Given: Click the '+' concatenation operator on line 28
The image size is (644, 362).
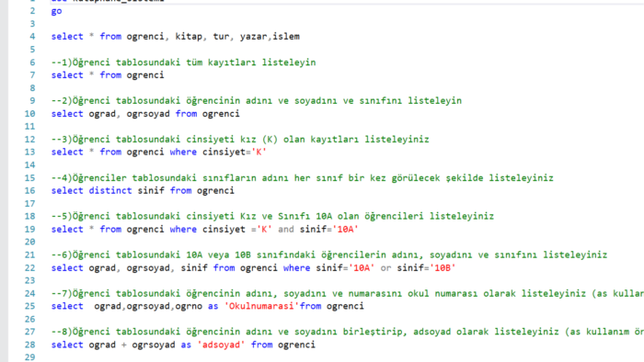Looking at the screenshot, I should (x=123, y=345).
